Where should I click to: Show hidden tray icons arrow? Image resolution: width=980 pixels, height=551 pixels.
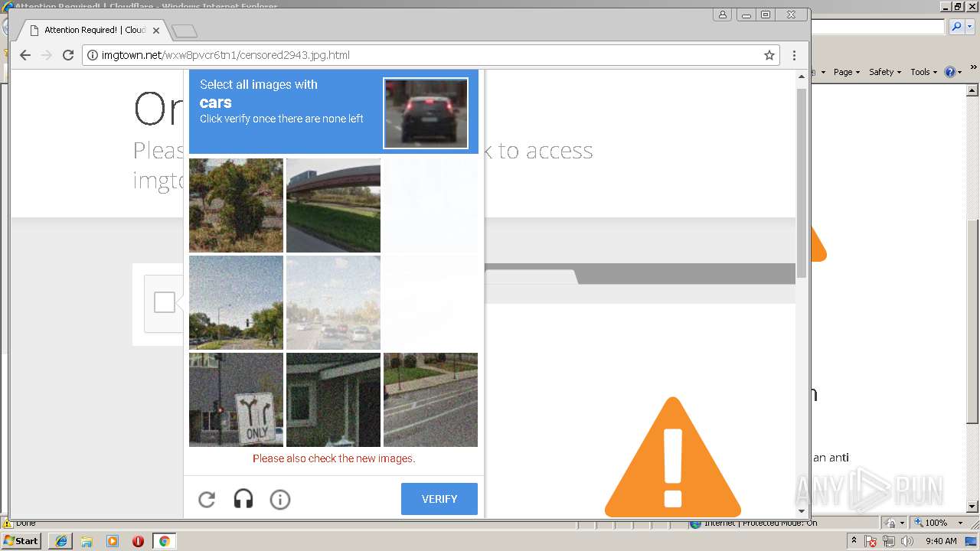click(x=854, y=541)
